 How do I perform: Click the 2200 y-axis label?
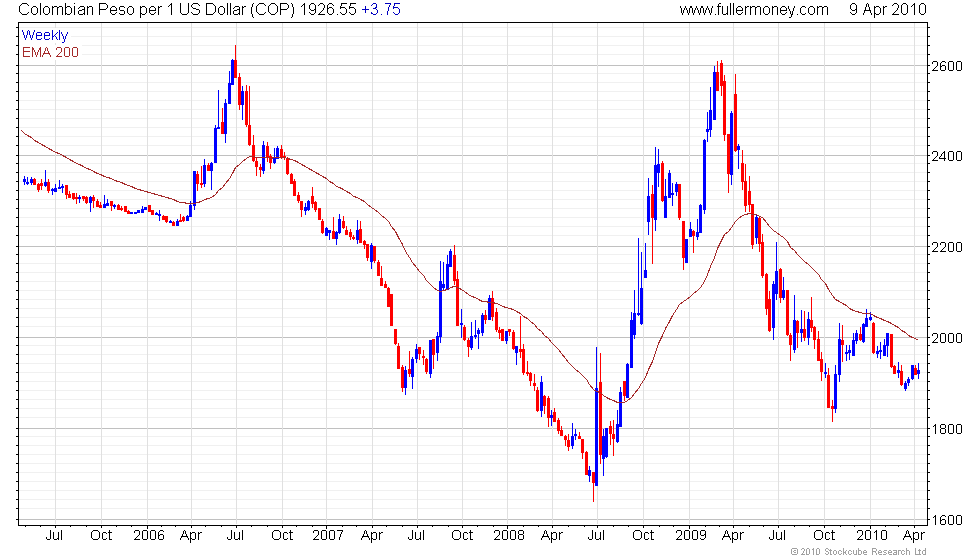coord(947,248)
